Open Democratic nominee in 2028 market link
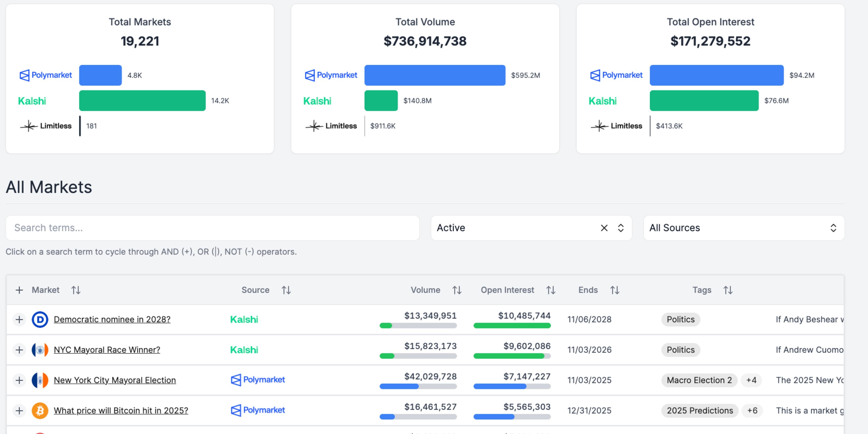 (112, 319)
